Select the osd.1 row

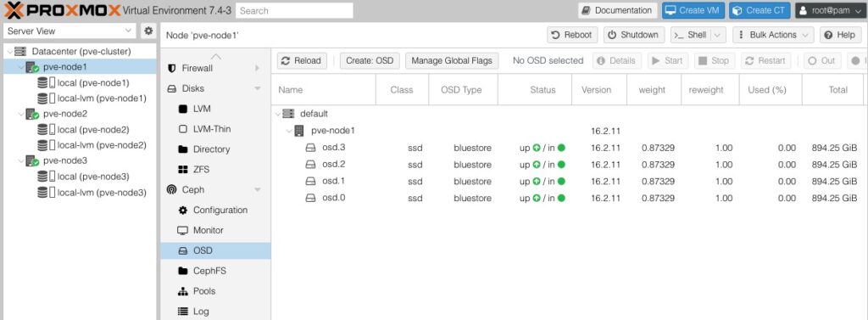click(570, 182)
